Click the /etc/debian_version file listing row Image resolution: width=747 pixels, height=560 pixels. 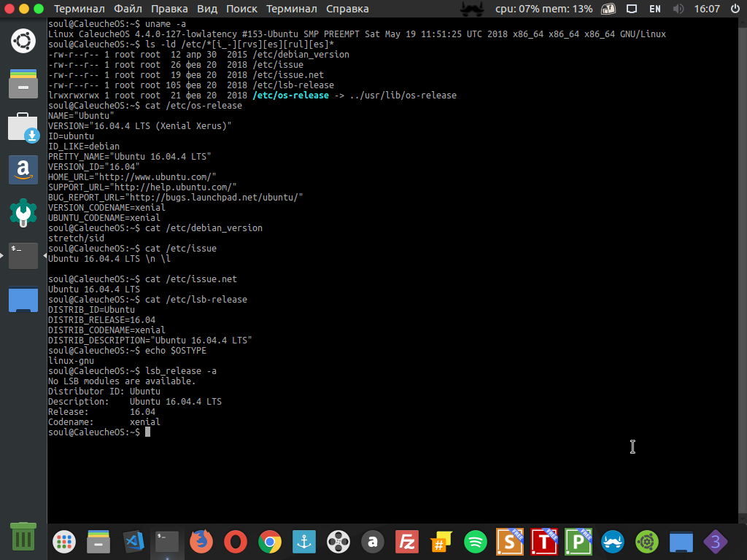click(198, 54)
